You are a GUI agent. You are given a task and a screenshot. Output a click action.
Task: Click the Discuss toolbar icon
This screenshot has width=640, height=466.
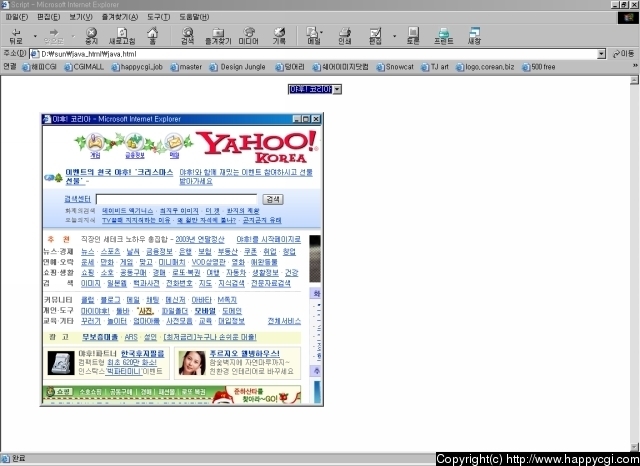pos(413,36)
